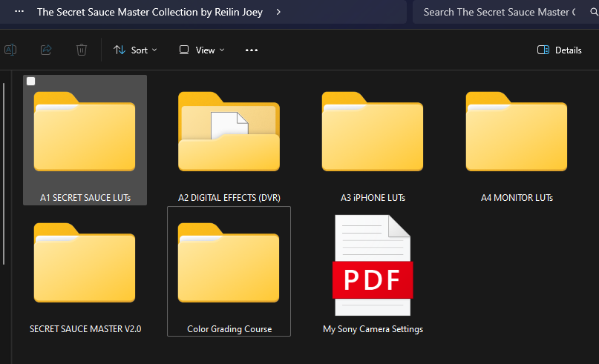The width and height of the screenshot is (599, 364).
Task: Open the See more three-dot toolbar menu
Action: pos(252,50)
